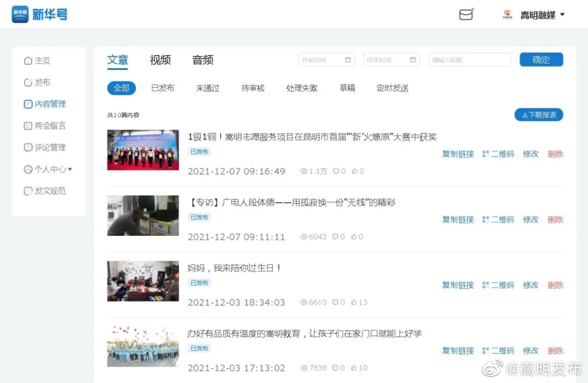This screenshot has width=588, height=383.
Task: Show QR code for 妈妈 birthday article
Action: [x=498, y=285]
